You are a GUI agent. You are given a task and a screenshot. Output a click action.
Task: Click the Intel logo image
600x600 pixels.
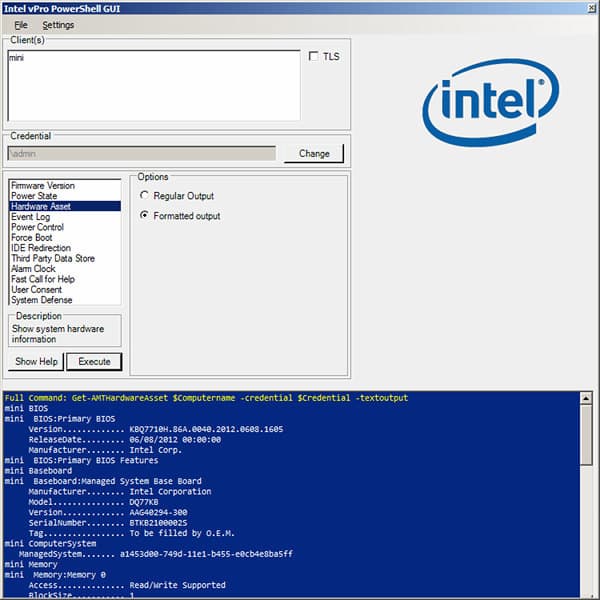491,103
